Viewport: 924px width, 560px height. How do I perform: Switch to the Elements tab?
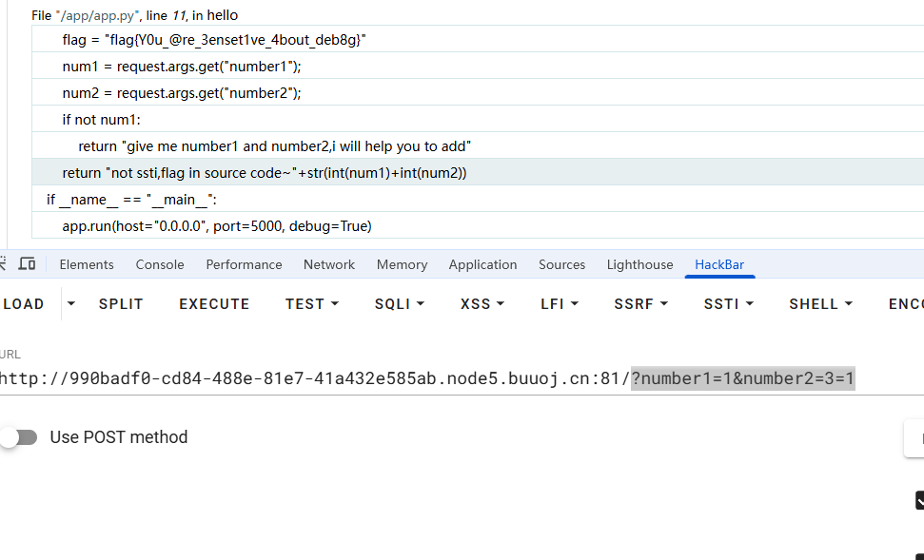(87, 264)
